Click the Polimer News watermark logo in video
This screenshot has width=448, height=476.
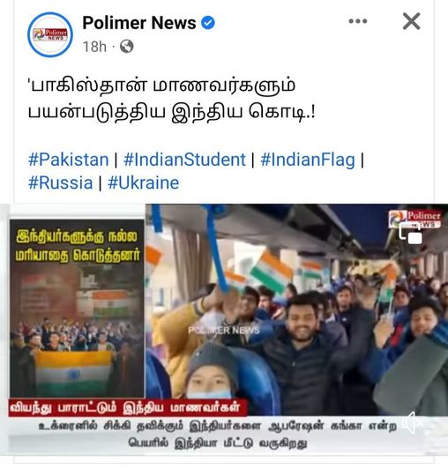pos(415,219)
